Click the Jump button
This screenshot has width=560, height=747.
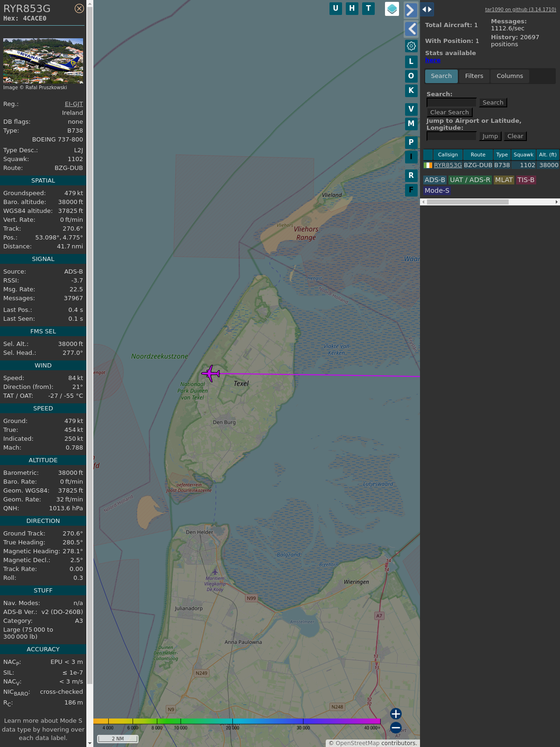[490, 136]
